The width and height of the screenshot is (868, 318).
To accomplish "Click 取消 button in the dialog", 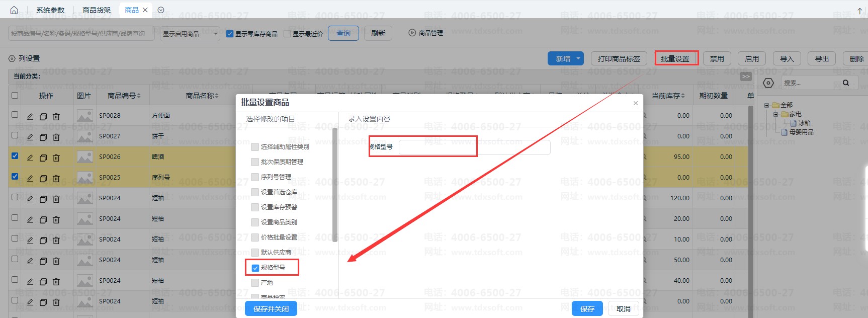I will point(624,308).
